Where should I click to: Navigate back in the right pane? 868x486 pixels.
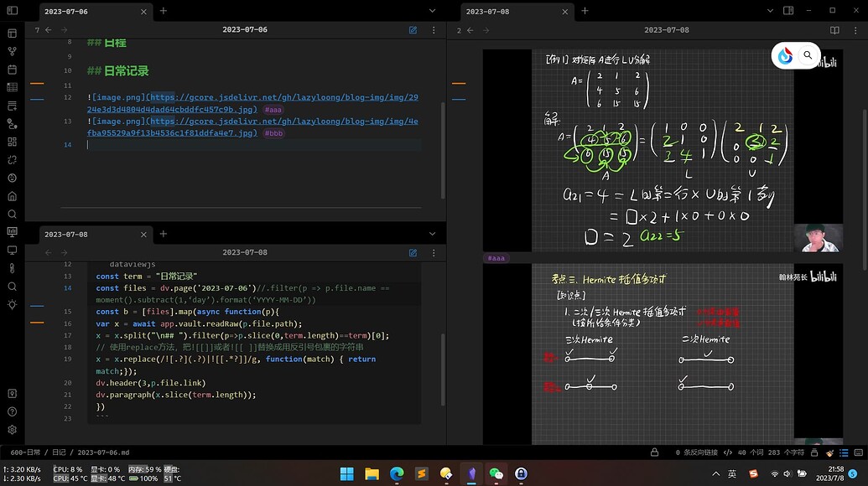click(470, 30)
